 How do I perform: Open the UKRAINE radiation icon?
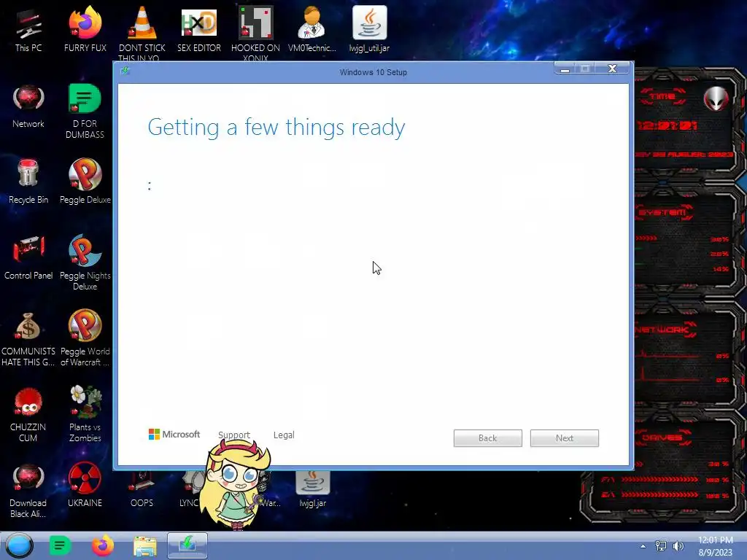pos(85,485)
